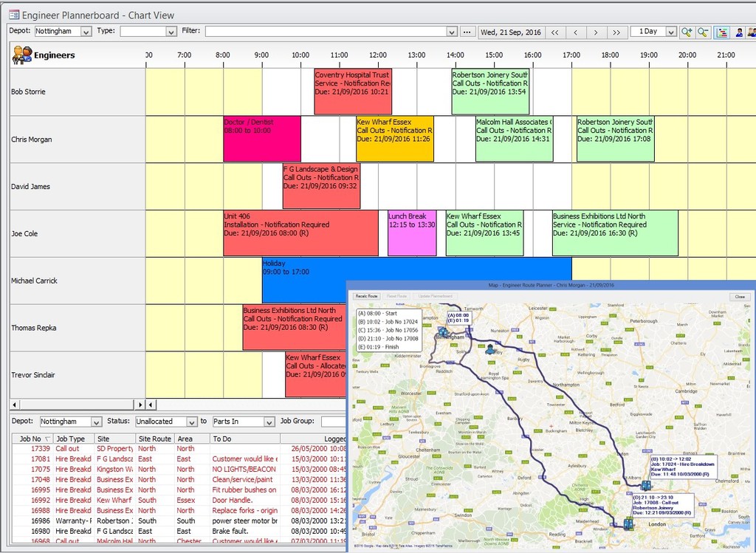Click the single engineer icon in toolbar
756x553 pixels.
(739, 32)
